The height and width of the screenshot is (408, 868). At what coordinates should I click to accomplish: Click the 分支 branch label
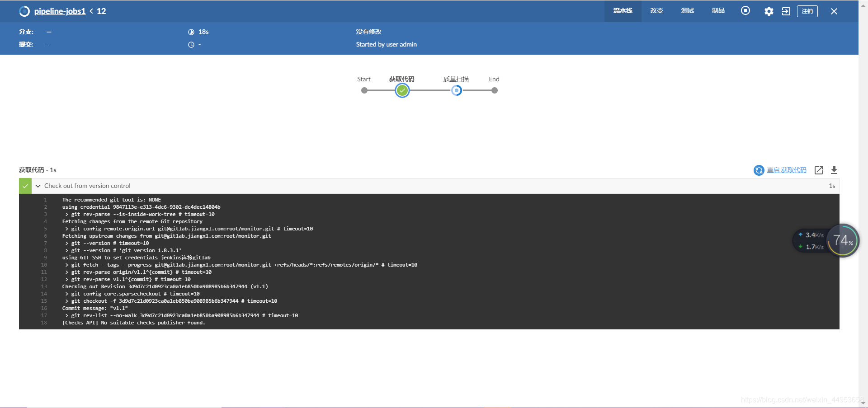click(x=26, y=32)
